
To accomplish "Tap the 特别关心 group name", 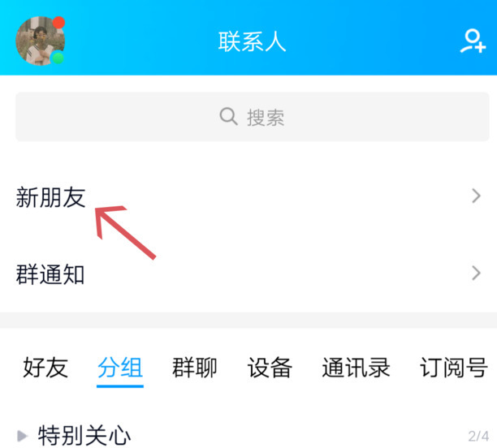I will coord(84,436).
